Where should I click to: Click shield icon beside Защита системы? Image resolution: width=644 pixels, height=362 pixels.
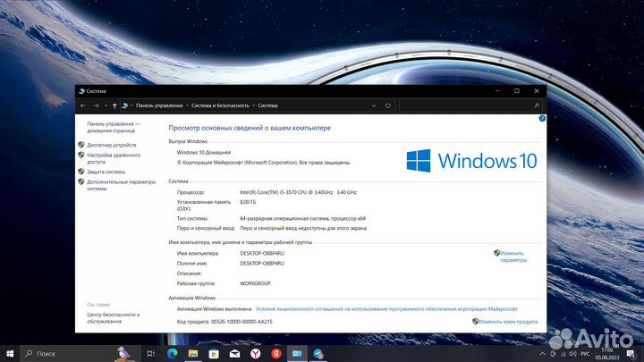81,172
